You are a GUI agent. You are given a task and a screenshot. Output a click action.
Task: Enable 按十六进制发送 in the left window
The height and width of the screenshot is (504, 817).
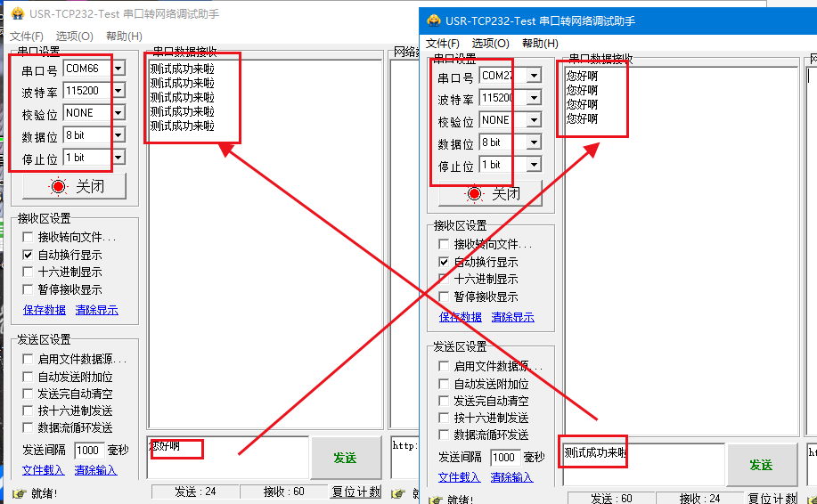[28, 411]
